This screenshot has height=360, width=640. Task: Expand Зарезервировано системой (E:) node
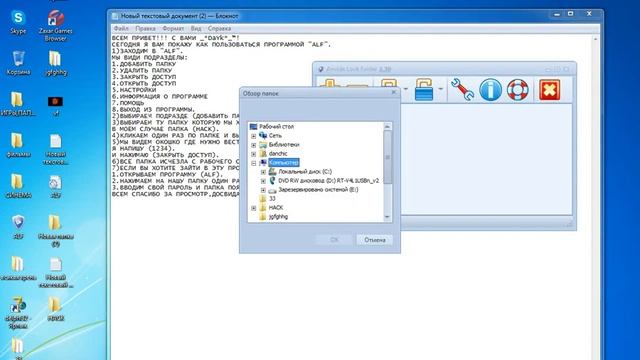(263, 190)
